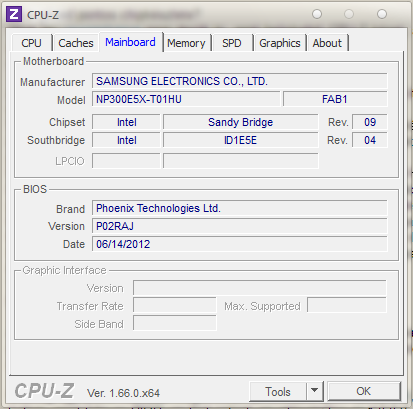Viewport: 413px width, 409px height.
Task: Select the ID1E5E southbridge value
Action: point(240,140)
